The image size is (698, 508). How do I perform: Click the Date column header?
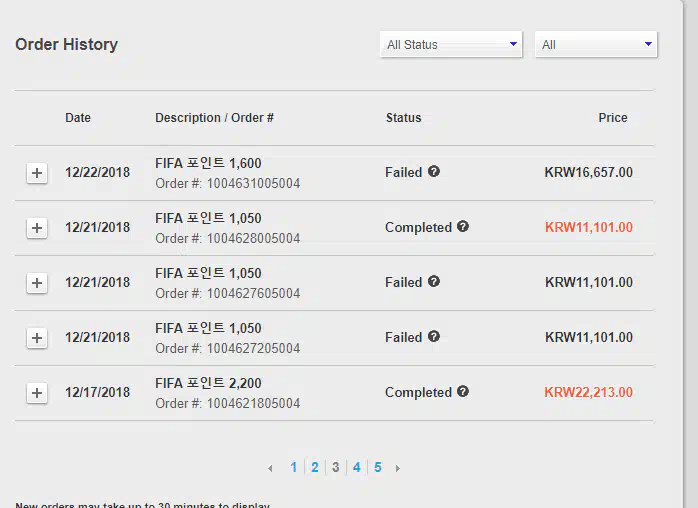[78, 118]
